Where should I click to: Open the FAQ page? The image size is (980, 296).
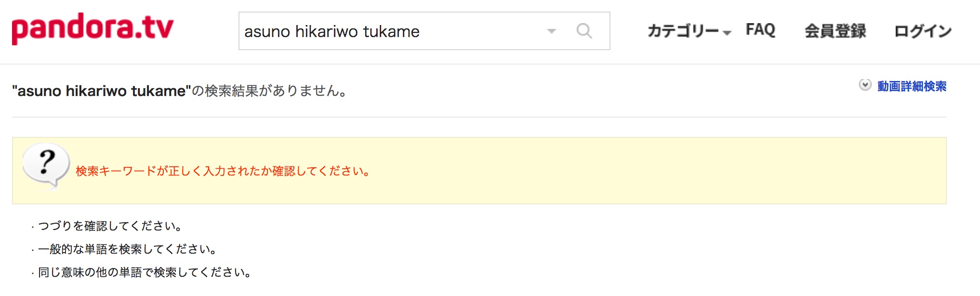[760, 30]
